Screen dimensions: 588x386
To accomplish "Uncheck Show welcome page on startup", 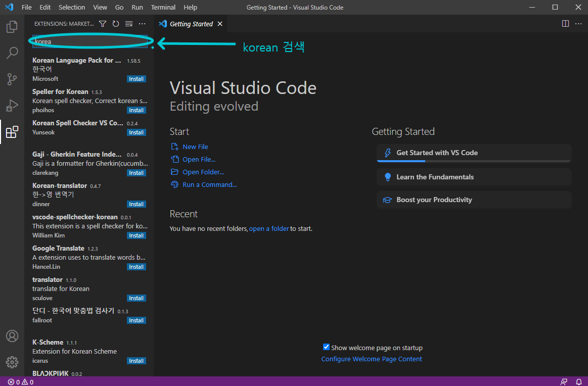I will click(x=326, y=347).
